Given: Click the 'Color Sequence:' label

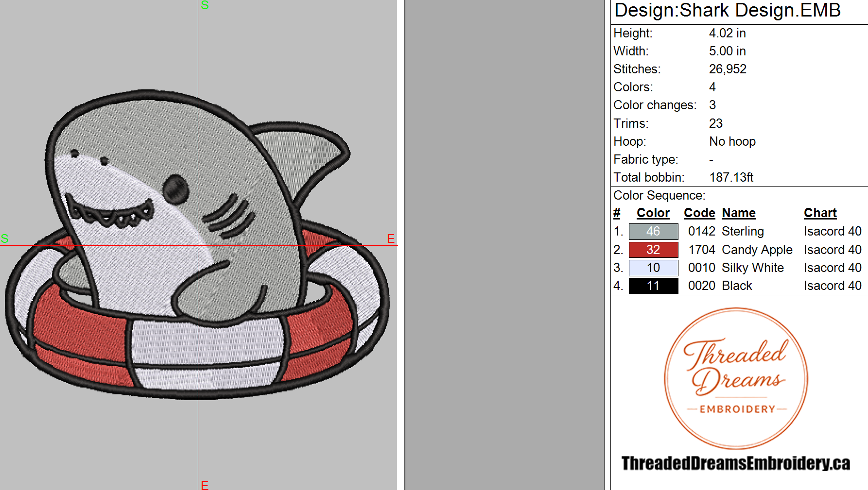Looking at the screenshot, I should click(x=659, y=195).
